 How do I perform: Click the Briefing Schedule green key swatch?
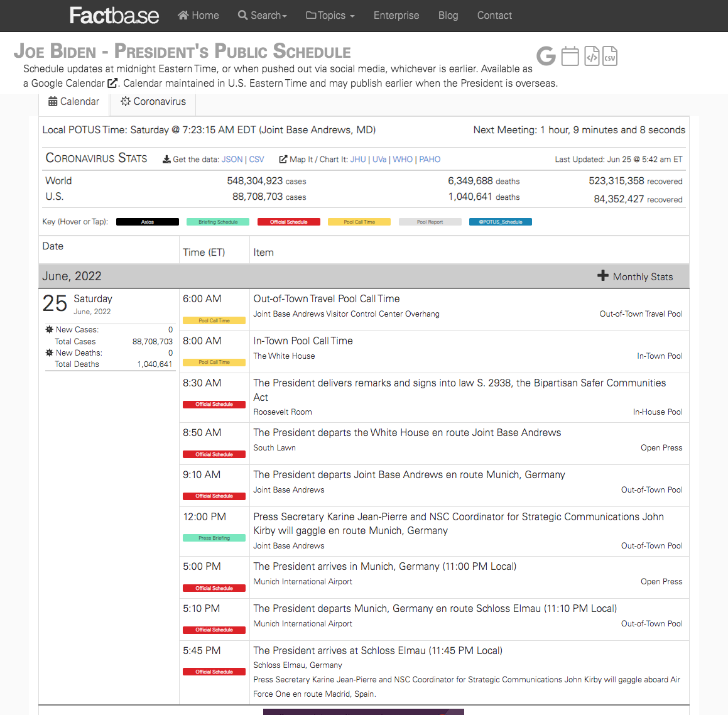(x=218, y=222)
